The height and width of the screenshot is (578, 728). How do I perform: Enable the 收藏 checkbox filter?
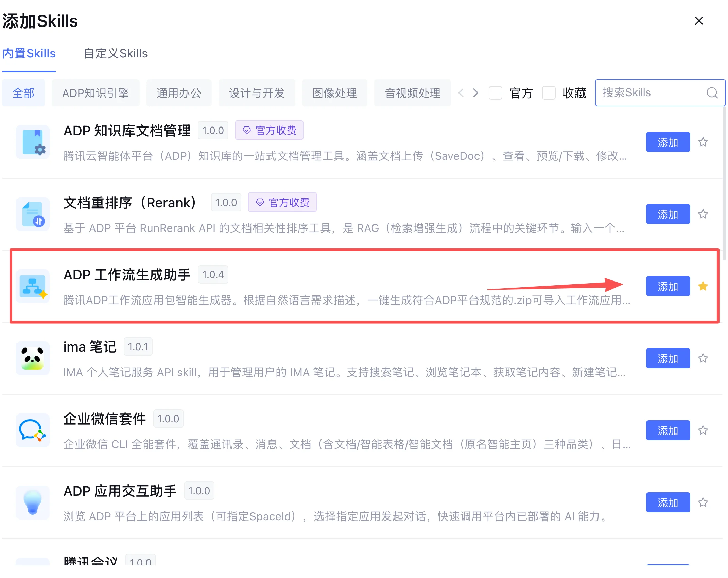549,93
